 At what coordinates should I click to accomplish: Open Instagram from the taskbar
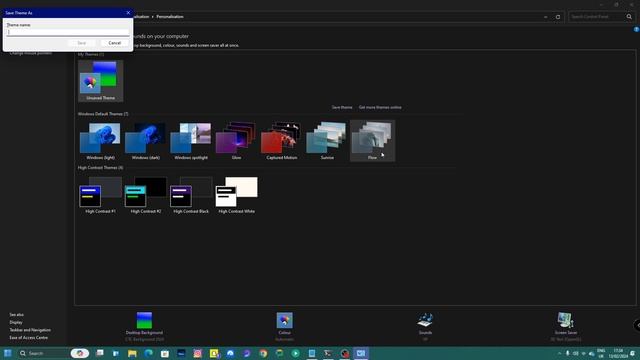pyautogui.click(x=198, y=353)
